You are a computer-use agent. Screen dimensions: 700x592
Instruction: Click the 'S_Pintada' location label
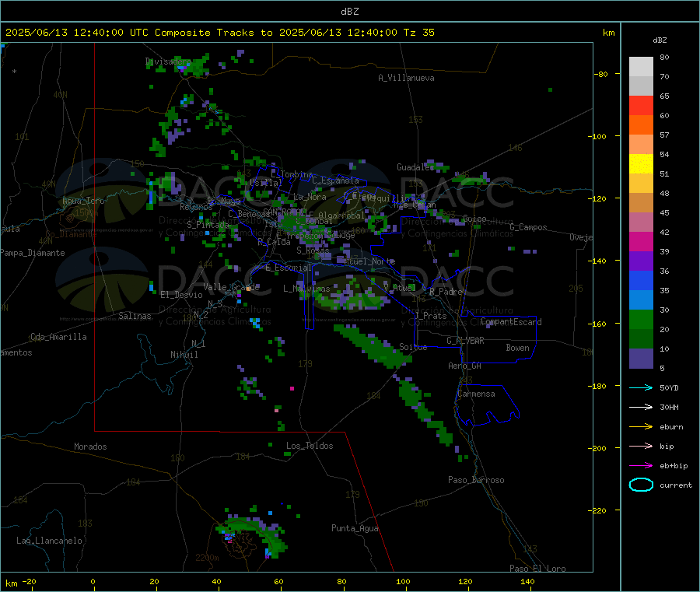(208, 225)
